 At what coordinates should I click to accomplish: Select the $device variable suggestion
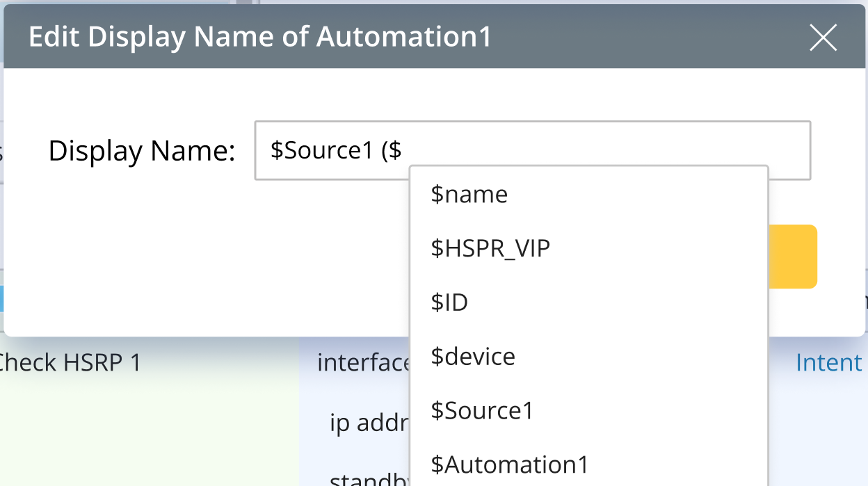pos(473,357)
